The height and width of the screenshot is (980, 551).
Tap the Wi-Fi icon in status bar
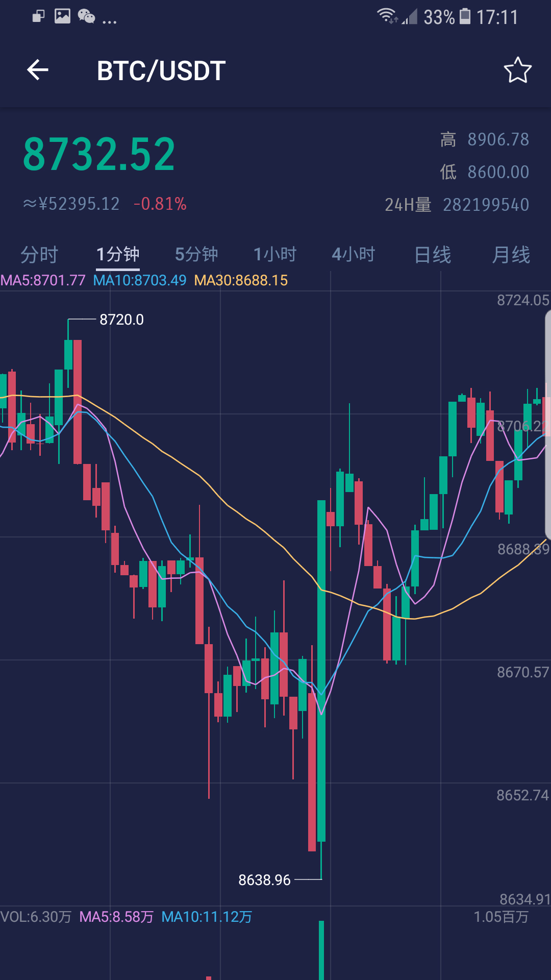coord(386,15)
